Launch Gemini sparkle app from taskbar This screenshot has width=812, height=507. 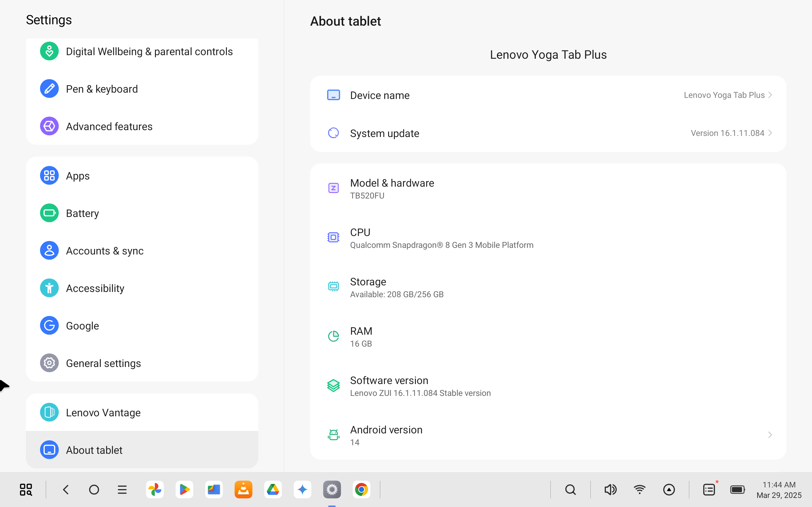coord(303,490)
